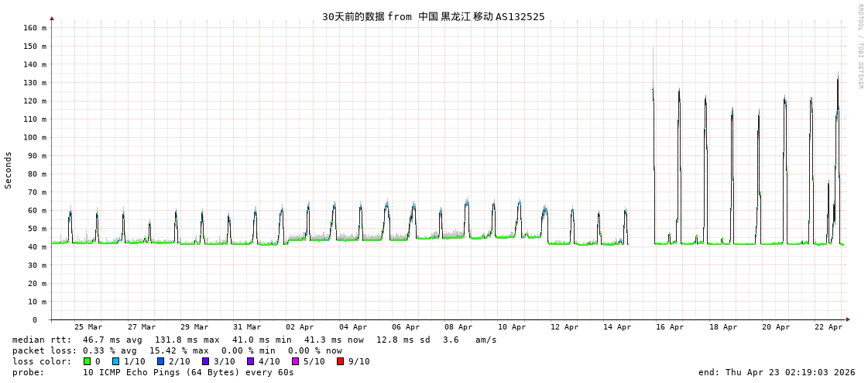Click the arrow at x-axis right end

[x=848, y=319]
